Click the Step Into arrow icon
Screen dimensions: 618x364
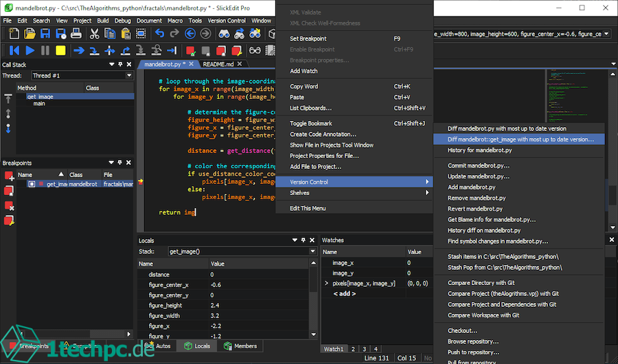click(x=93, y=50)
